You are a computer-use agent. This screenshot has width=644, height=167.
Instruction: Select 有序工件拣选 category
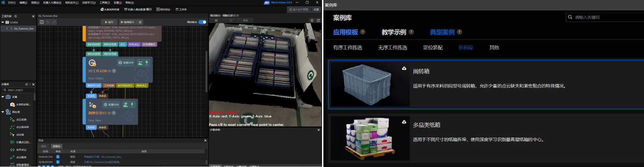click(347, 47)
